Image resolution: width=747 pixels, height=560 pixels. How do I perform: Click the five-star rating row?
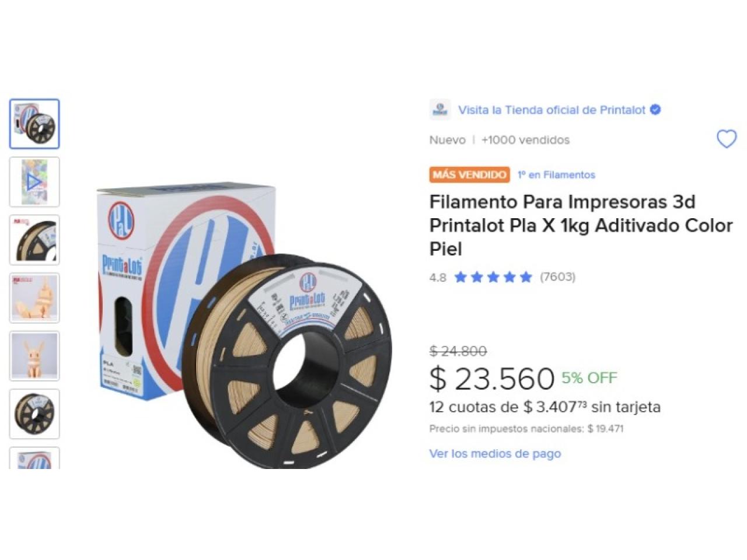tap(493, 276)
